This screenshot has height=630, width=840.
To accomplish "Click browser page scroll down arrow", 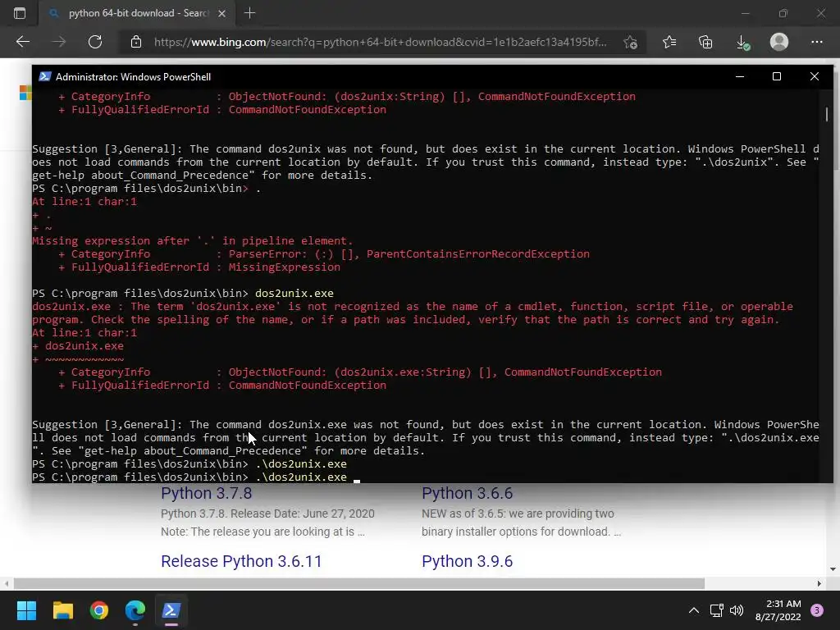I will click(833, 569).
